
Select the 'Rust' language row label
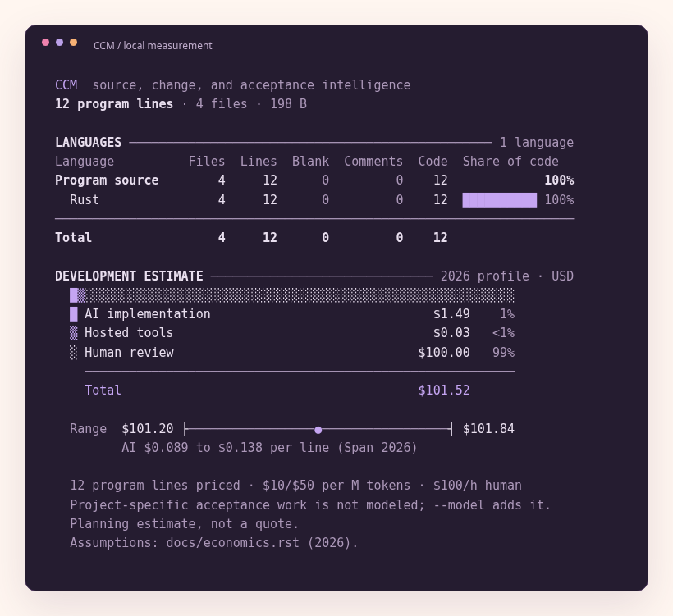pos(85,200)
